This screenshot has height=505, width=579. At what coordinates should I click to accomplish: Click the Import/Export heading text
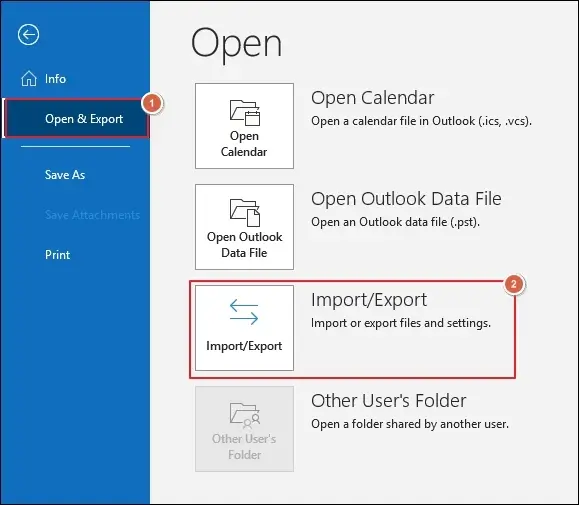369,300
